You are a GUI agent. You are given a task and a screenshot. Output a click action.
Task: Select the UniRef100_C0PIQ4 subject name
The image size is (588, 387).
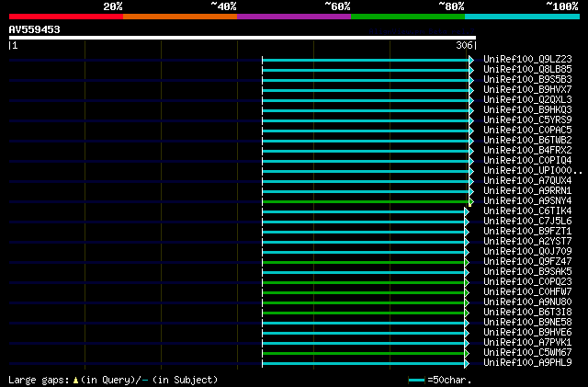pos(527,161)
